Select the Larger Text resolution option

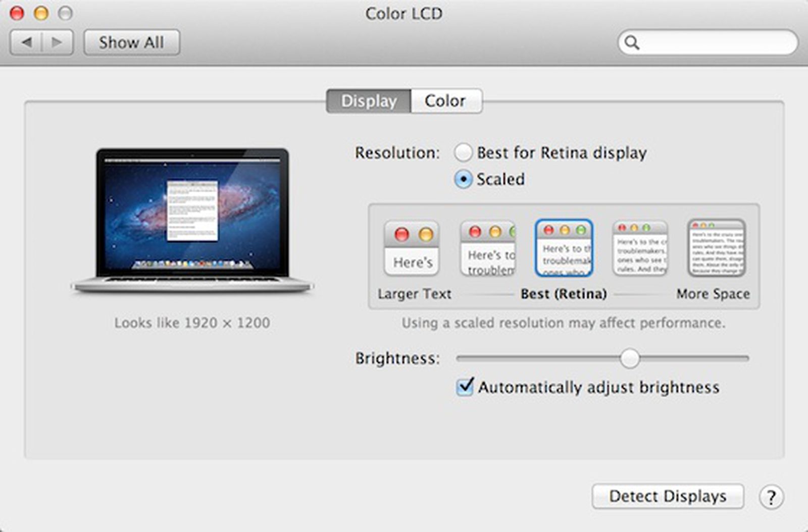tap(411, 248)
